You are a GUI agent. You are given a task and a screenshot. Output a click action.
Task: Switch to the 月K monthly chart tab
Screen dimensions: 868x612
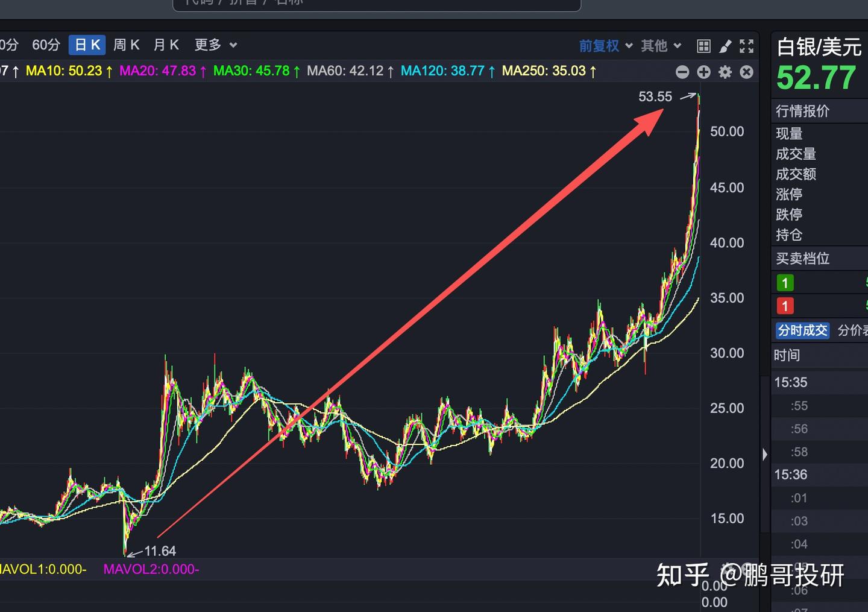point(165,45)
